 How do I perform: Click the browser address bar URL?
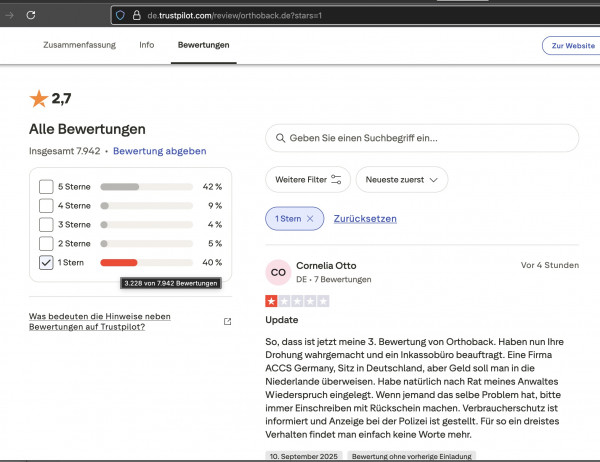coord(235,16)
